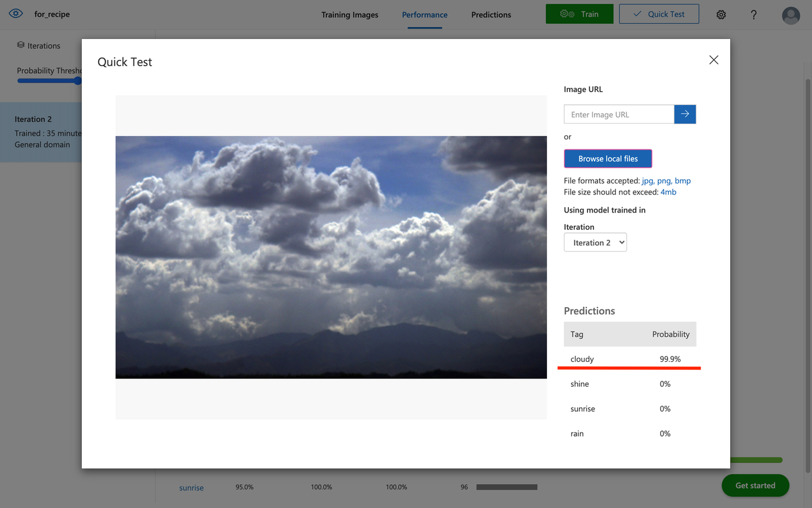Viewport: 812px width, 508px height.
Task: Switch to the Training Images tab
Action: click(x=350, y=15)
